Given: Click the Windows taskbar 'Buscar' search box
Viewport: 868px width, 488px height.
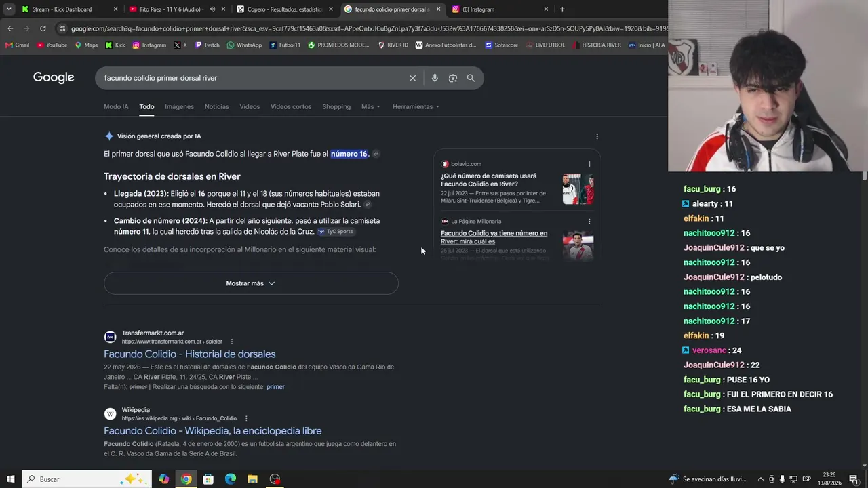Looking at the screenshot, I should pos(87,479).
